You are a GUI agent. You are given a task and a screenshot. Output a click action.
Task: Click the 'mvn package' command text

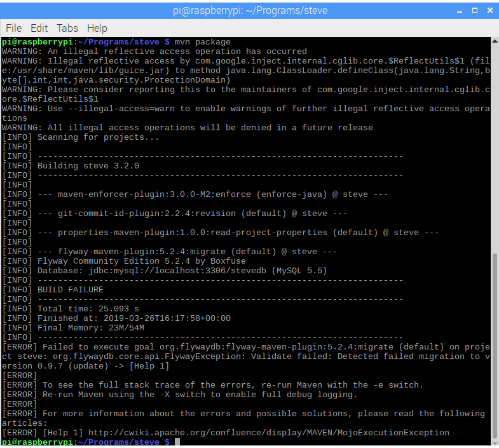202,42
